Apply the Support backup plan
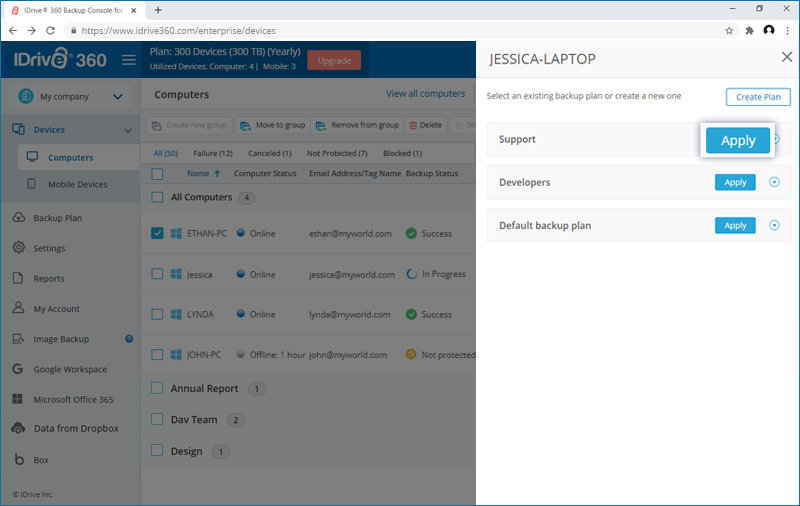 point(738,140)
